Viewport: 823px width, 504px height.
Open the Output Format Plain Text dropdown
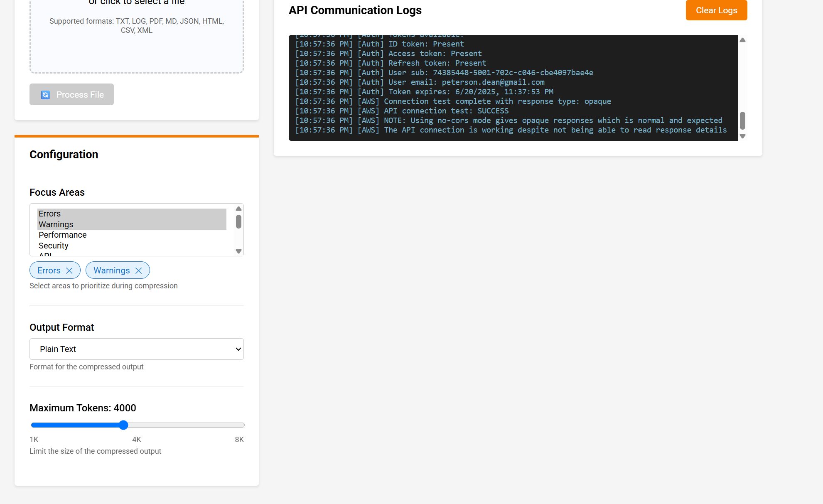(137, 349)
